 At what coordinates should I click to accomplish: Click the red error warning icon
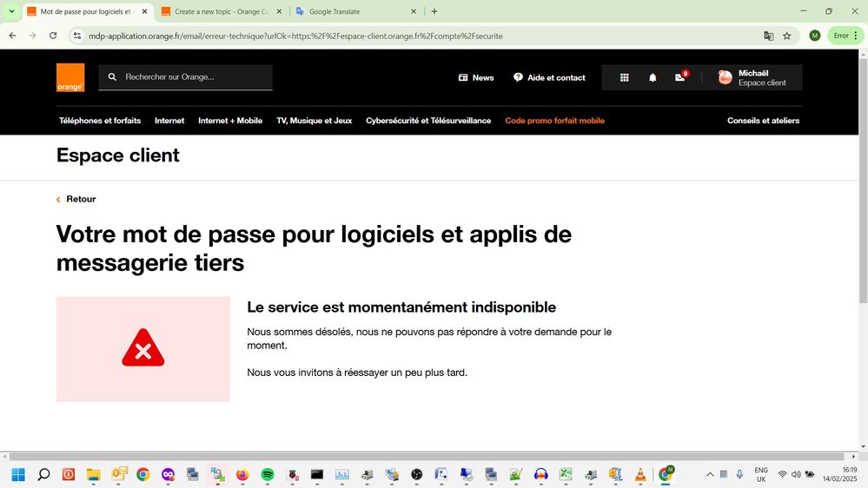point(143,348)
